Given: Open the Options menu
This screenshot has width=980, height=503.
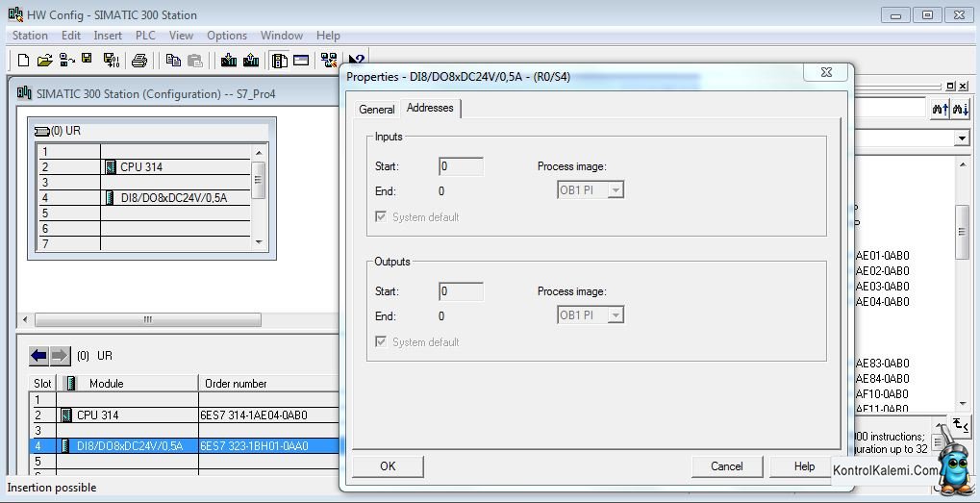Looking at the screenshot, I should click(x=227, y=36).
